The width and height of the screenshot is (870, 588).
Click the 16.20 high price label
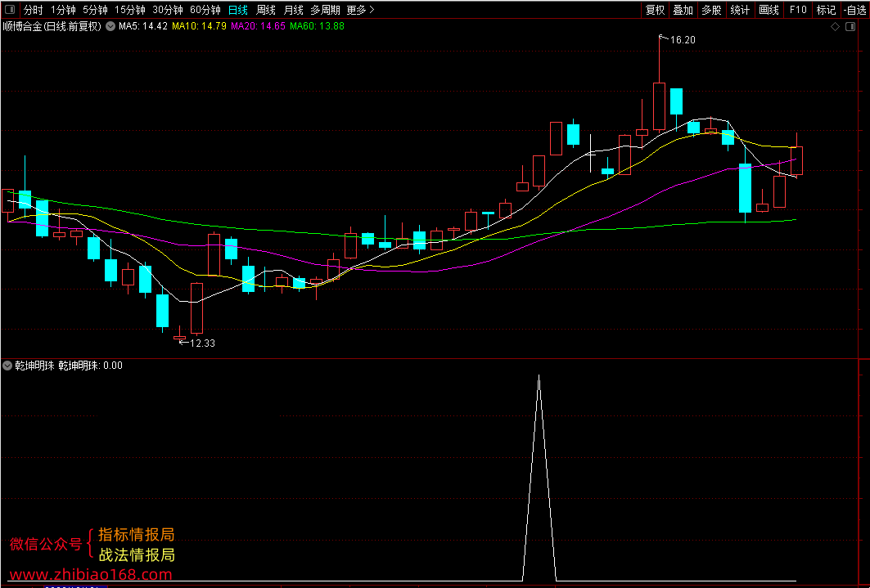pos(683,39)
